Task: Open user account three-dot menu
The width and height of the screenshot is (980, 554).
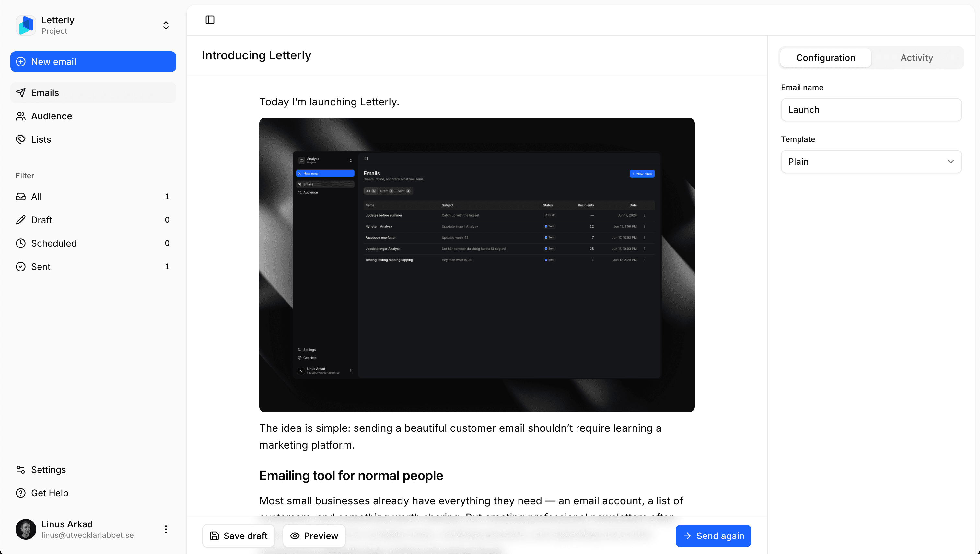Action: point(166,529)
